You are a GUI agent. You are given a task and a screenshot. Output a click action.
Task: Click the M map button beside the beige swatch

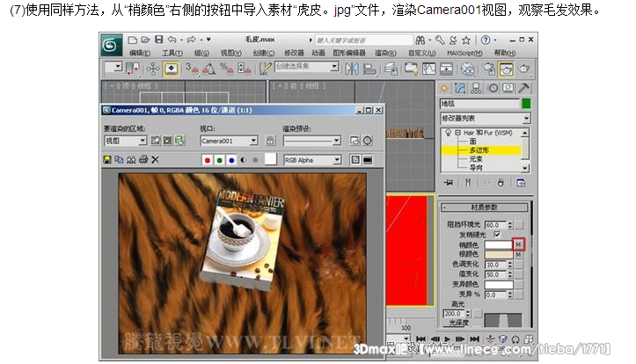coord(518,255)
